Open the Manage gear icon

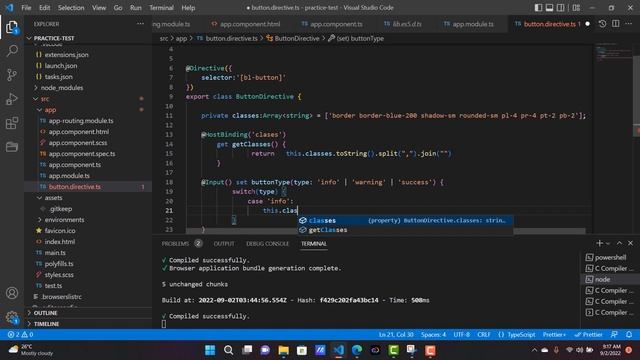pyautogui.click(x=12, y=317)
